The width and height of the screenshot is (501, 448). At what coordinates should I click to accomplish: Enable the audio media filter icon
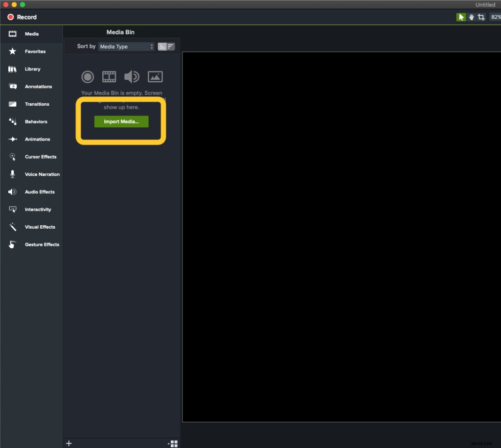click(x=132, y=76)
